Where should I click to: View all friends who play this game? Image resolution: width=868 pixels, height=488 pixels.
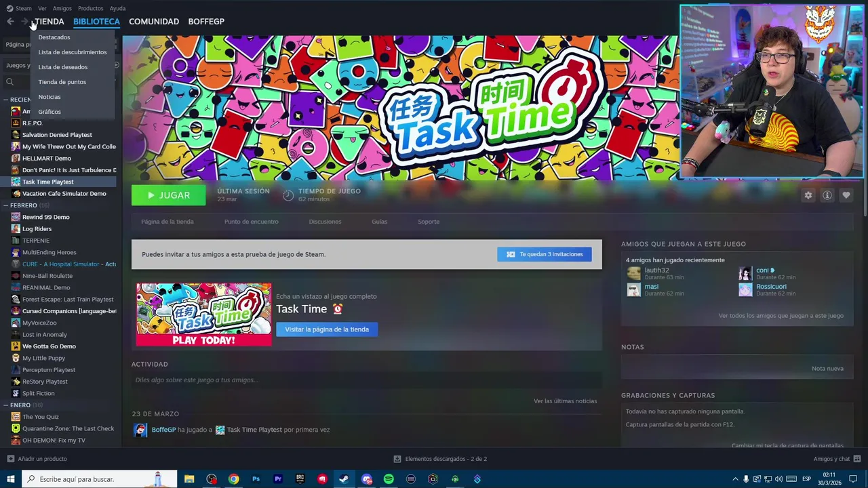[x=781, y=316]
